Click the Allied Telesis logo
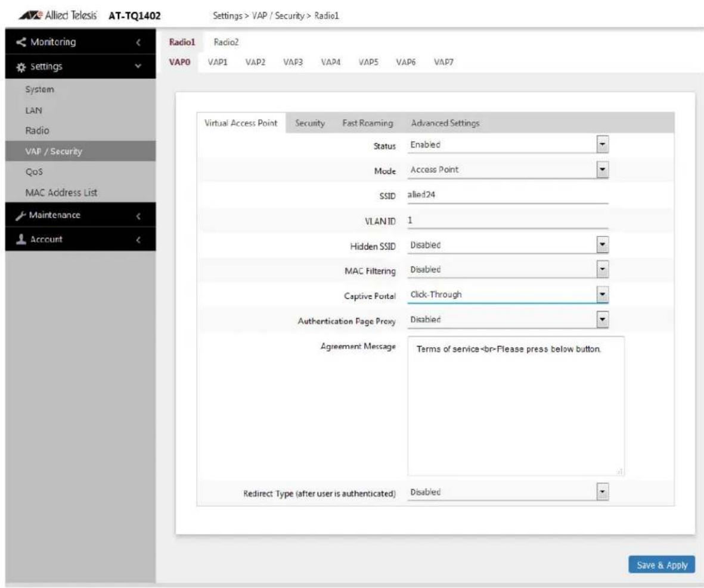The height and width of the screenshot is (588, 704). pos(57,15)
